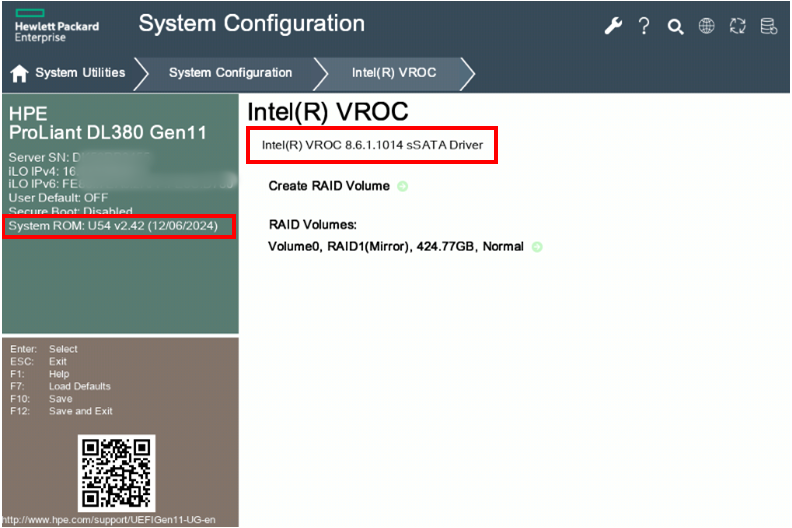This screenshot has width=792, height=528.
Task: Click the System ROM U54 v2.42 line
Action: click(x=113, y=226)
